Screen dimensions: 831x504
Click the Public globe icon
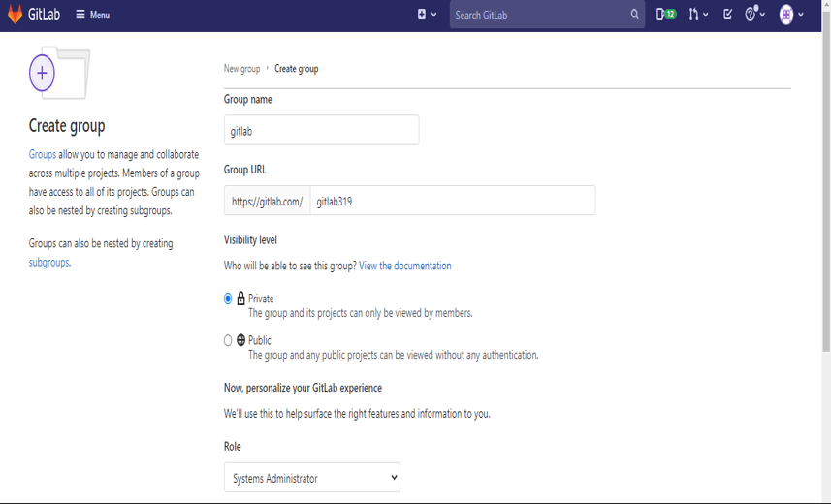pyautogui.click(x=240, y=339)
